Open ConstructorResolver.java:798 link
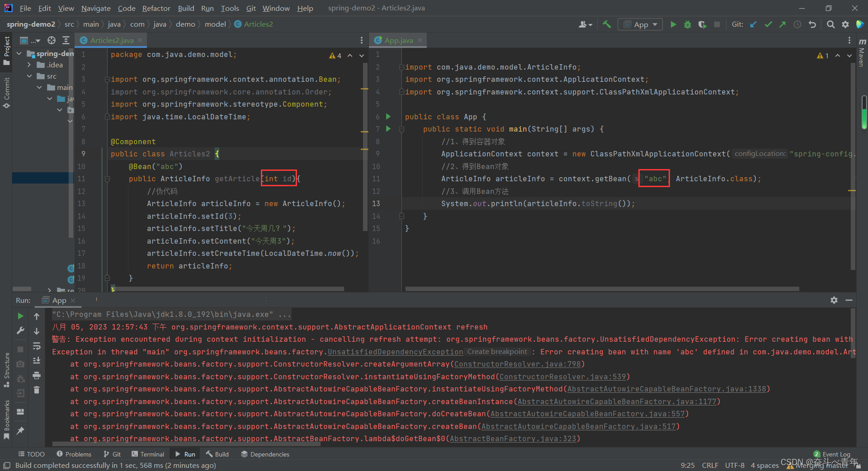The width and height of the screenshot is (868, 471). pos(517,364)
